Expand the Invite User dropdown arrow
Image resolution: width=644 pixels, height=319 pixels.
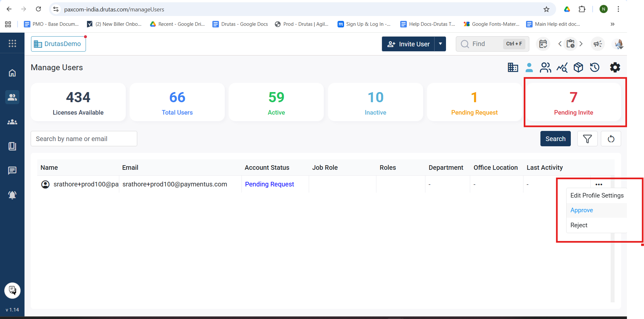tap(440, 44)
